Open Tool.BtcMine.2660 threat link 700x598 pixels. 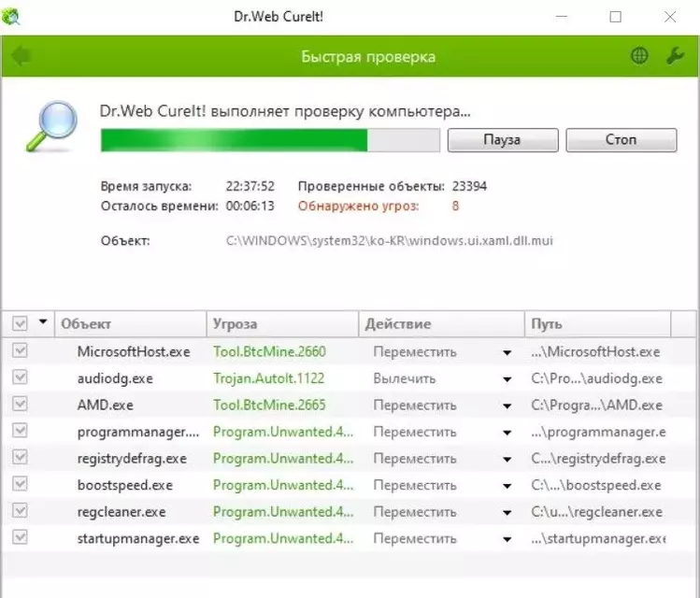coord(269,351)
